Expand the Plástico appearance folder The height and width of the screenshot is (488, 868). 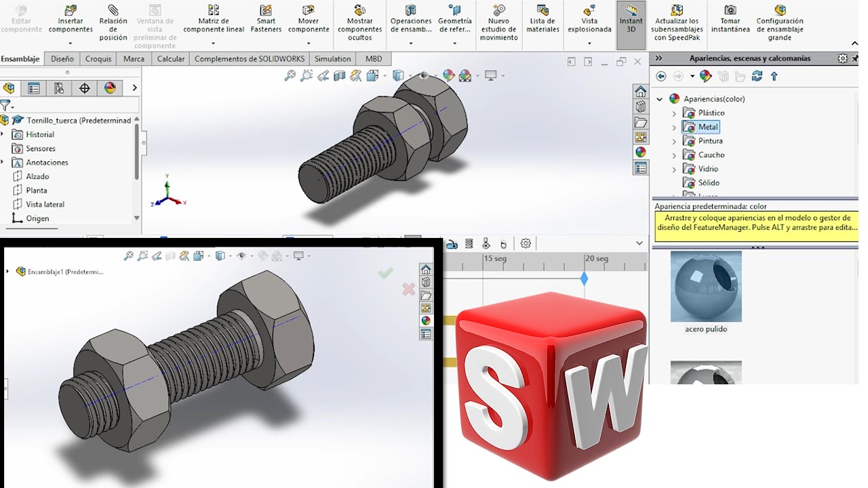tap(674, 113)
